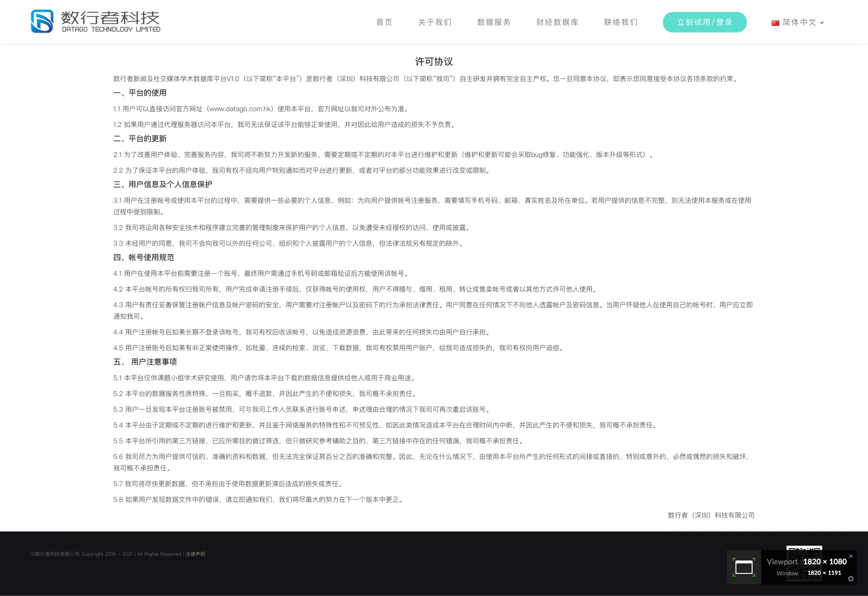868x596 pixels.
Task: Click the Viewport window frame icon
Action: point(744,567)
